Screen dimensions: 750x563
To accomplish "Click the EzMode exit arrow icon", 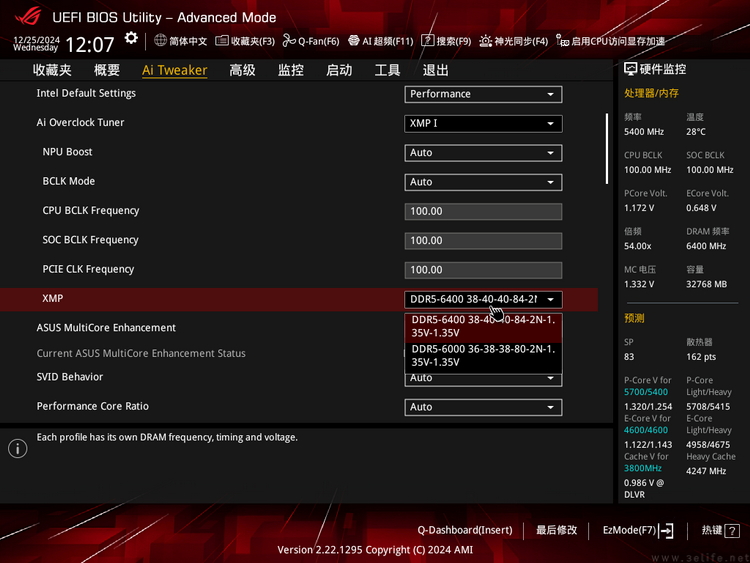I will pos(666,530).
